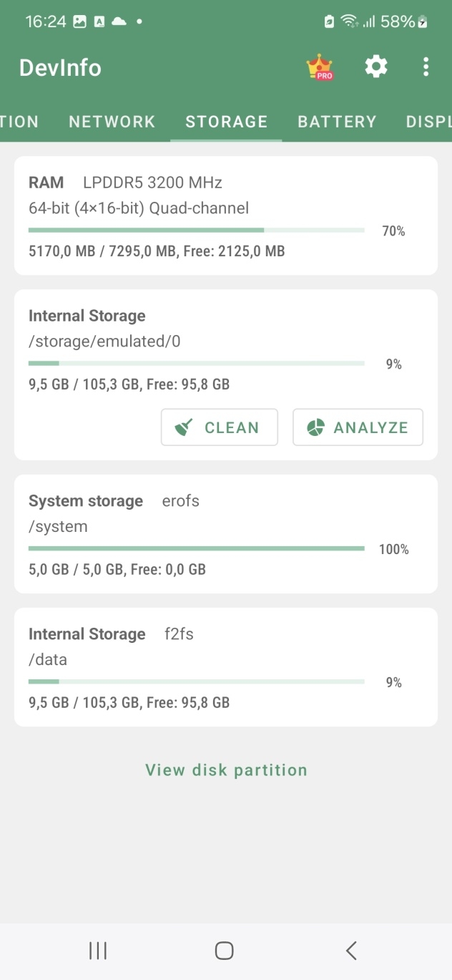Image resolution: width=452 pixels, height=980 pixels.
Task: Tap the Analyze storage button
Action: coord(358,427)
